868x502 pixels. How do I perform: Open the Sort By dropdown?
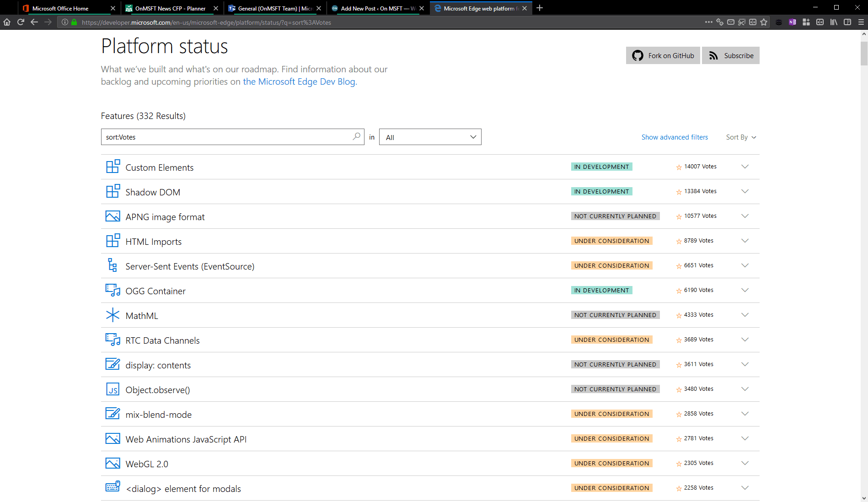[x=741, y=137]
